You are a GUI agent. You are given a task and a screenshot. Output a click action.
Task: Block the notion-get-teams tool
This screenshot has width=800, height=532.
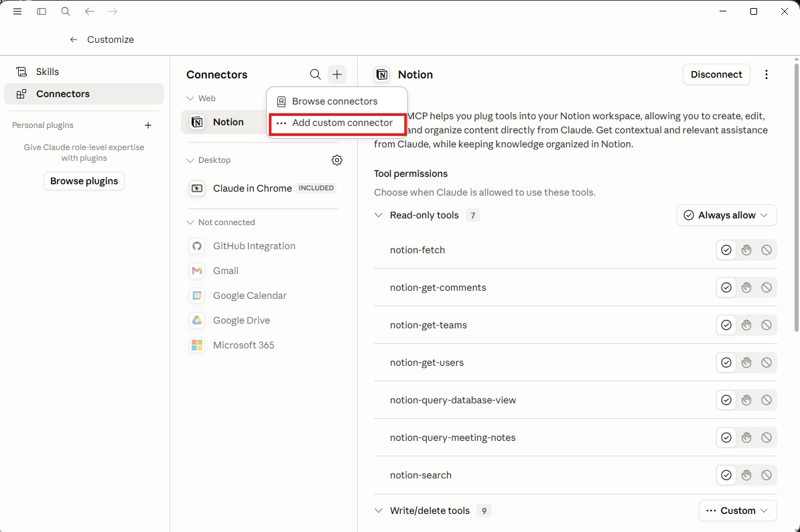click(x=766, y=325)
